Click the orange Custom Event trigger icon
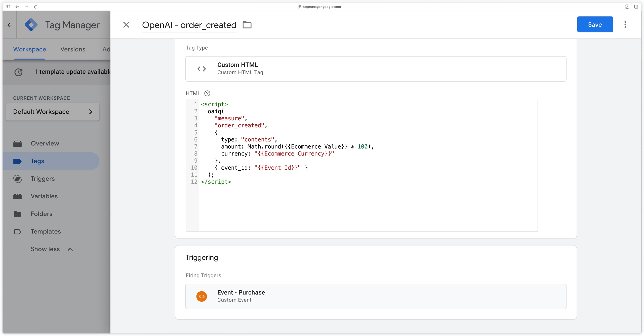 202,296
